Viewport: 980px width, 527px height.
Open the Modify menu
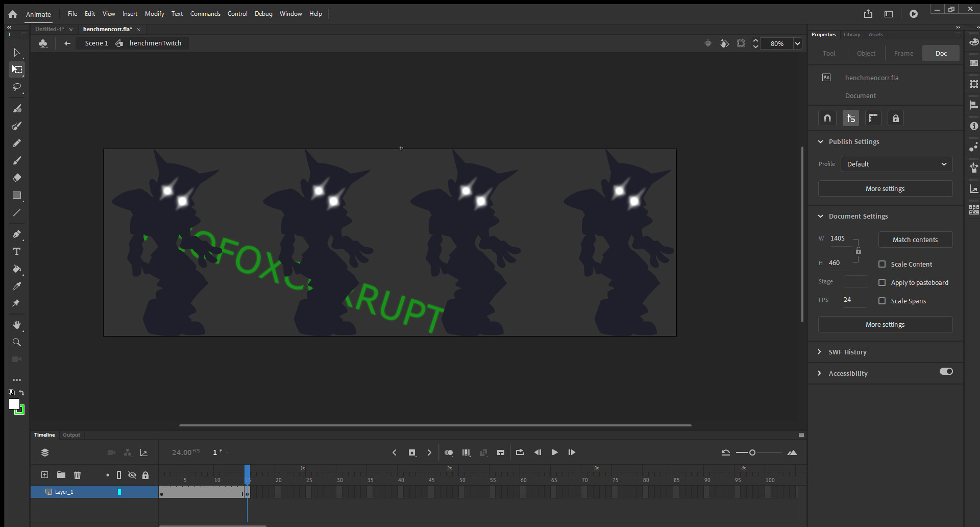[154, 14]
